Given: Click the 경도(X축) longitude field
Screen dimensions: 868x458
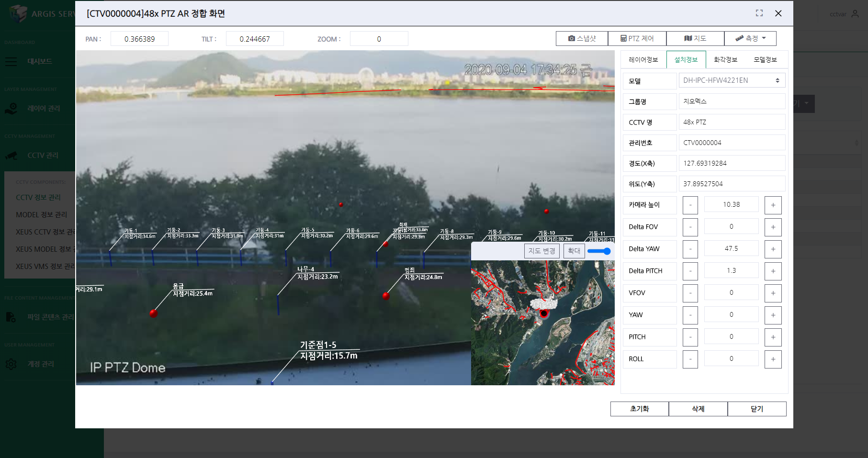Looking at the screenshot, I should click(732, 163).
